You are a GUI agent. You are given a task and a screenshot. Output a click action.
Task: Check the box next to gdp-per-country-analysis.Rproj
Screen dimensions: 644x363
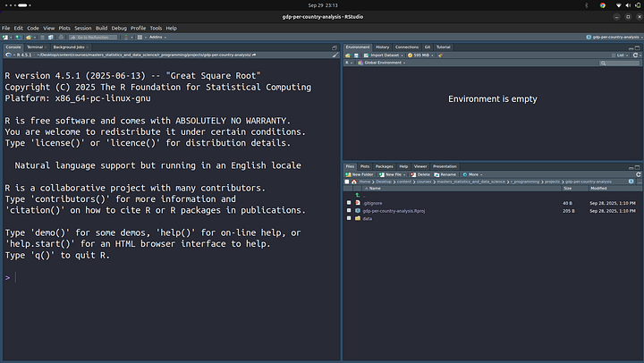tap(349, 210)
